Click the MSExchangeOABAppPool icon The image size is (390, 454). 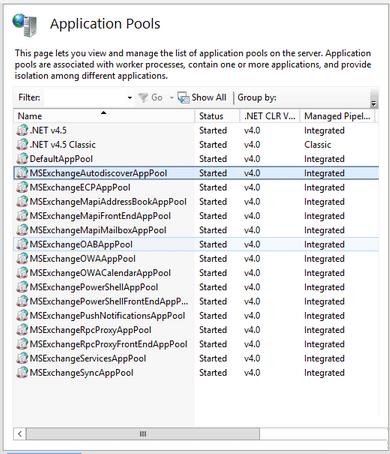[x=22, y=244]
